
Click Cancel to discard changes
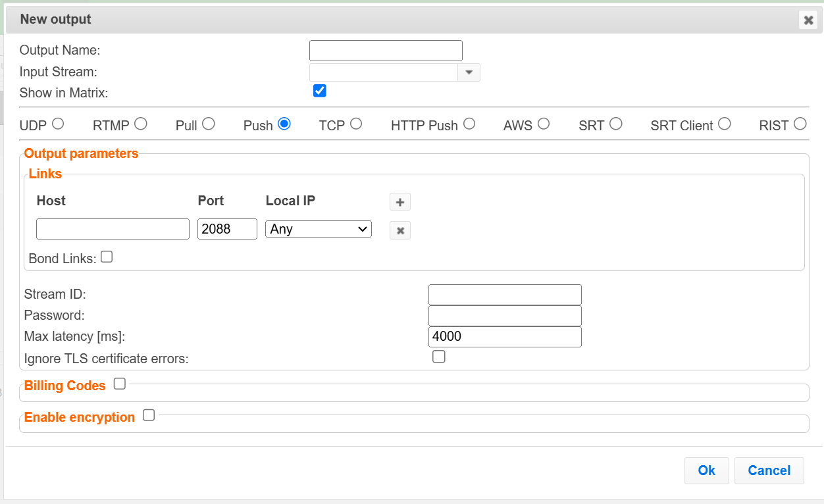tap(769, 470)
